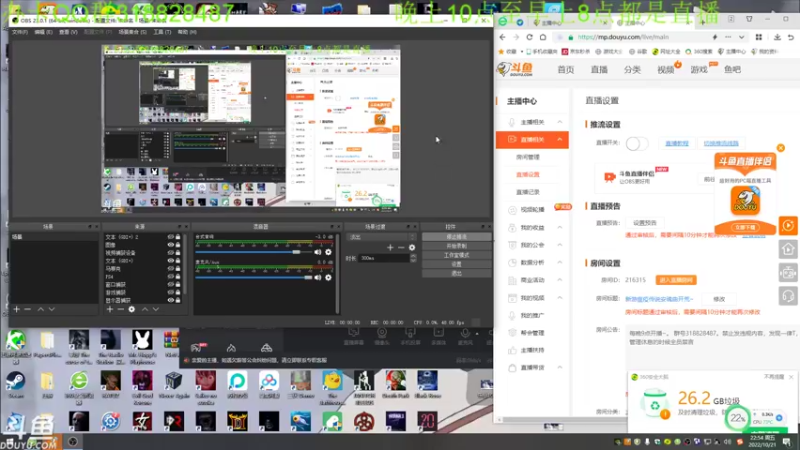
Task: Remove the selected scene with the minus button in OBS
Action: pyautogui.click(x=28, y=309)
